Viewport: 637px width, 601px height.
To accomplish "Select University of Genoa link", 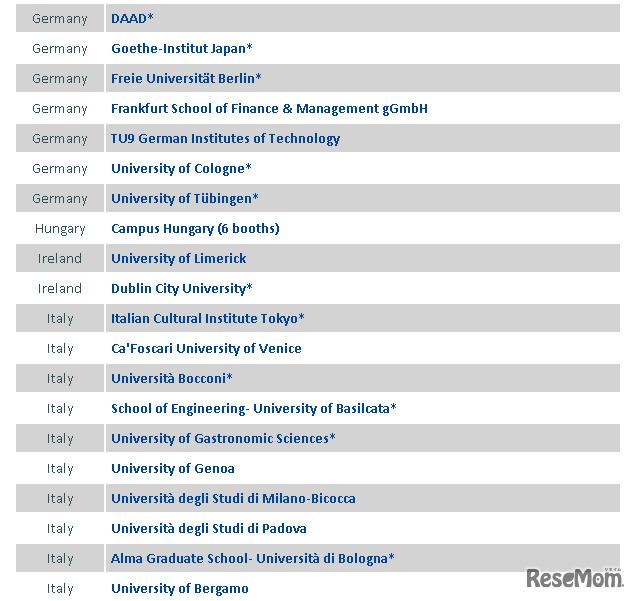I will 172,468.
